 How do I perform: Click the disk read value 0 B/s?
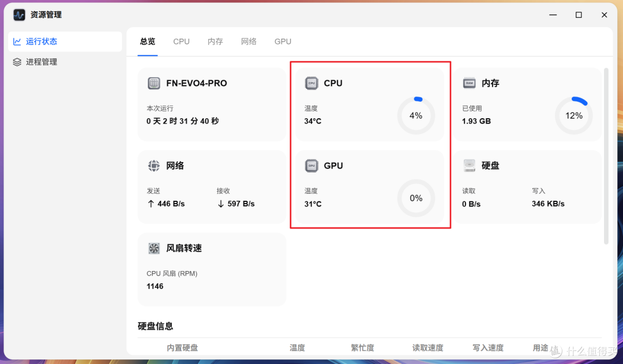point(471,204)
